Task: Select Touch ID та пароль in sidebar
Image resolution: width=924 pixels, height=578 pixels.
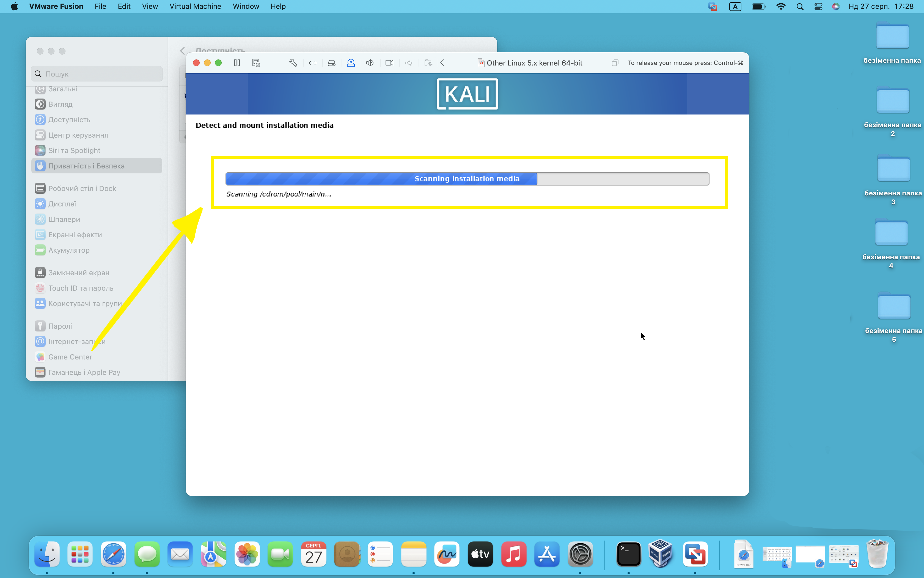Action: click(x=97, y=288)
